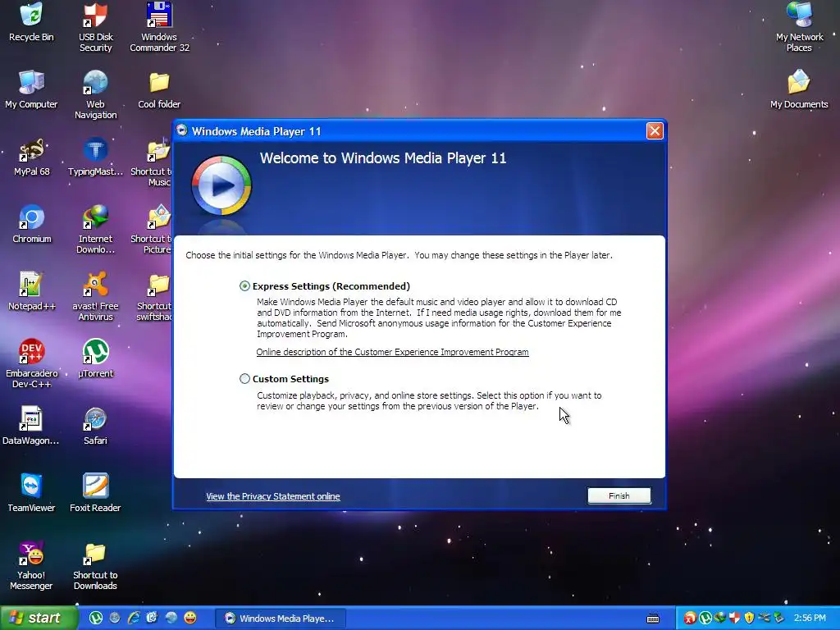Select the USB Disk Security desktop icon
The width and height of the screenshot is (840, 630).
pyautogui.click(x=95, y=27)
